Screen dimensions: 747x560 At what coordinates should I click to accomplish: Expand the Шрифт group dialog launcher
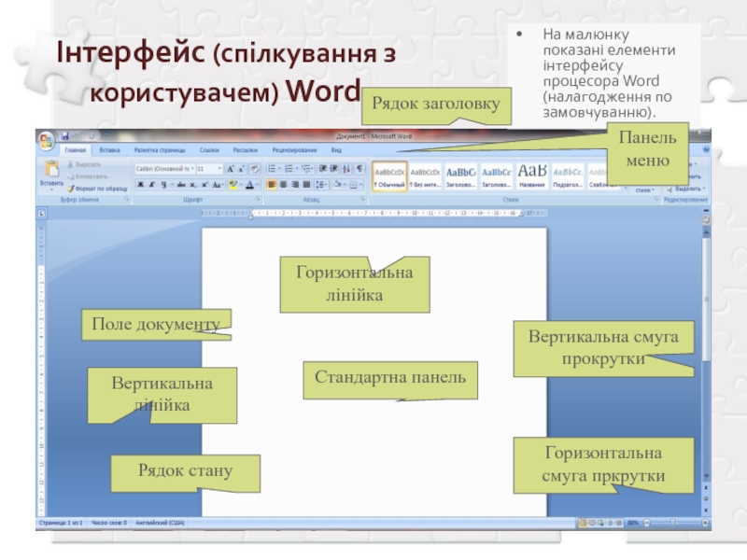pyautogui.click(x=257, y=200)
